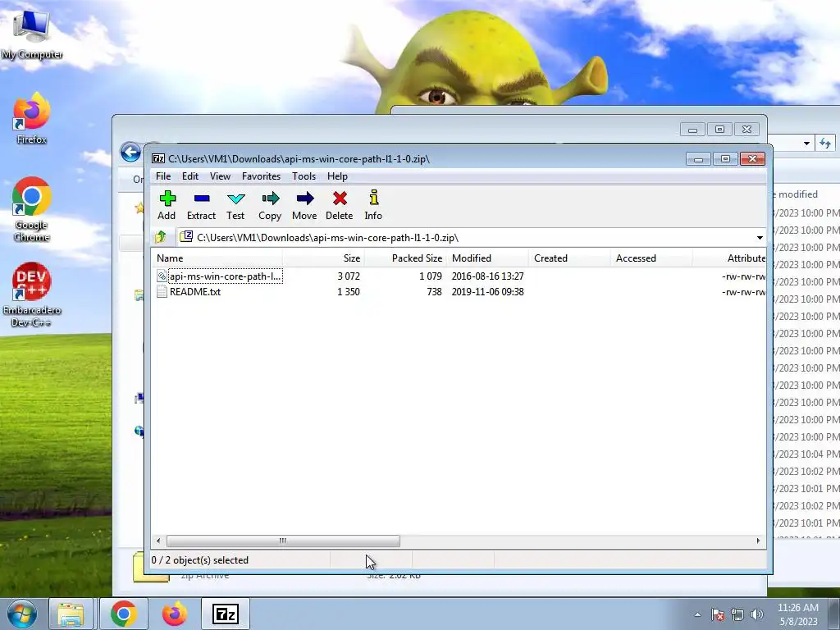
Task: Open the Action Center flag icon
Action: point(718,614)
